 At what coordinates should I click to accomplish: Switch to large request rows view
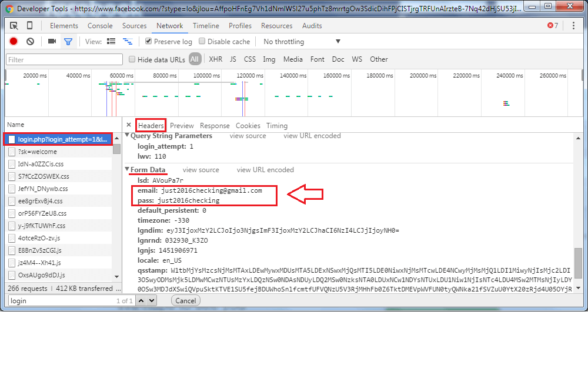tap(111, 41)
